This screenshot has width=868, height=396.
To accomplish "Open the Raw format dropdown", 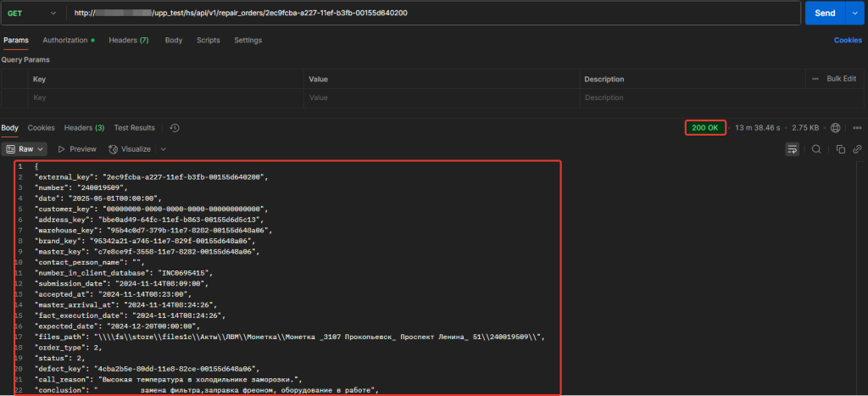I will click(x=26, y=149).
